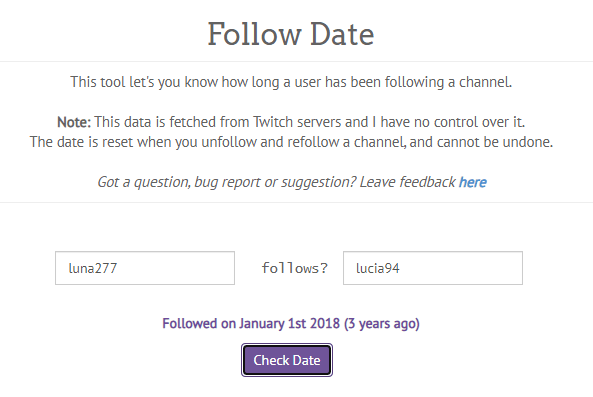Click the Follow Date page heading
Viewport: 593px width, 397px height.
point(291,34)
